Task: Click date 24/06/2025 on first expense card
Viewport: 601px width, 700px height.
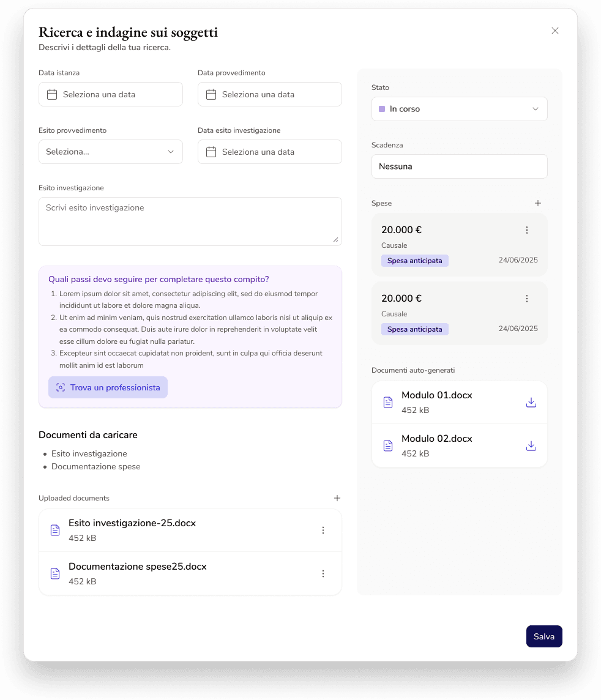Action: point(518,260)
